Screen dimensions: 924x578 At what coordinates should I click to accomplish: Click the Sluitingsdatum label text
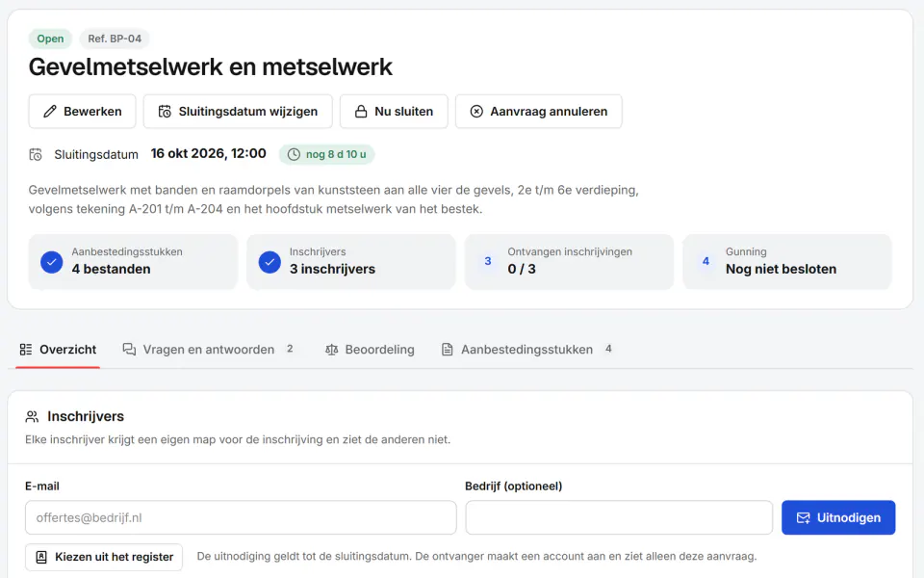point(96,154)
